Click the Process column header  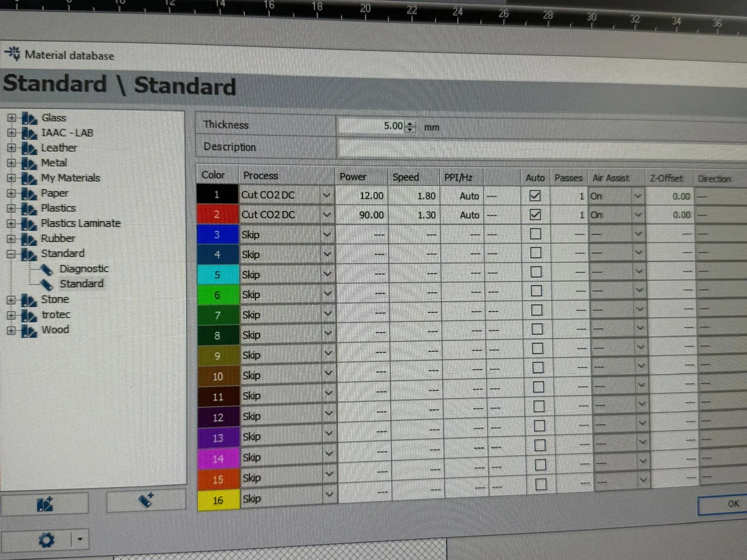(287, 176)
